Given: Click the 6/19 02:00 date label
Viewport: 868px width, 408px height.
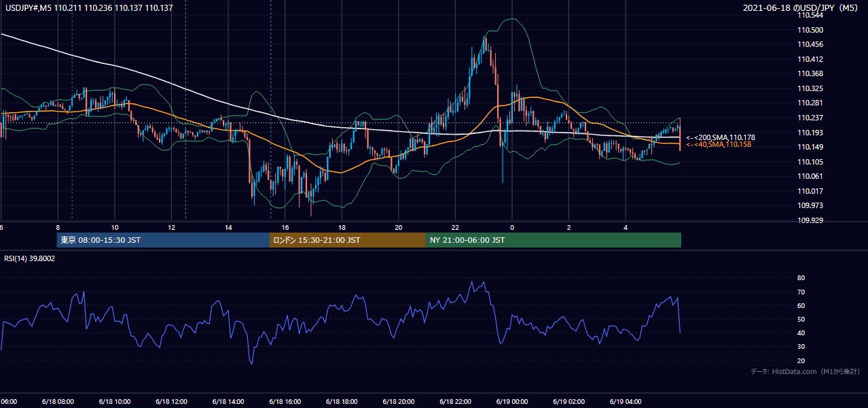Looking at the screenshot, I should 569,402.
